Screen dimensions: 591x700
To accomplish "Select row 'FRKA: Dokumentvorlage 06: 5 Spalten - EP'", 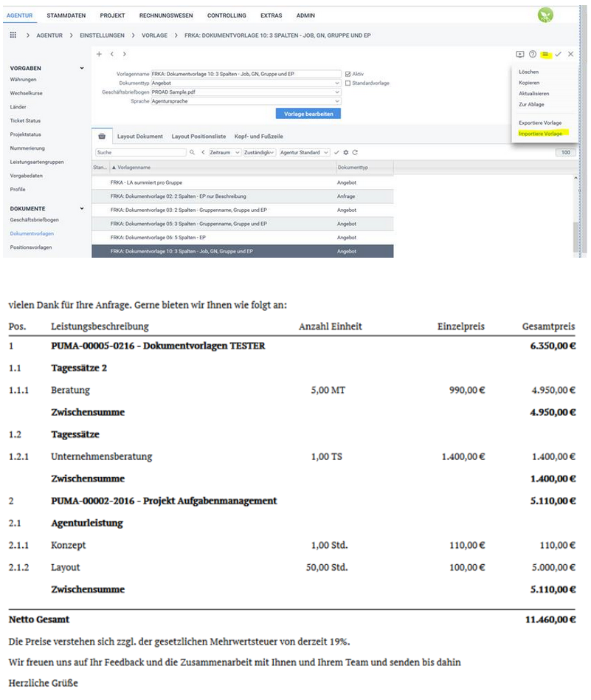I will point(243,238).
